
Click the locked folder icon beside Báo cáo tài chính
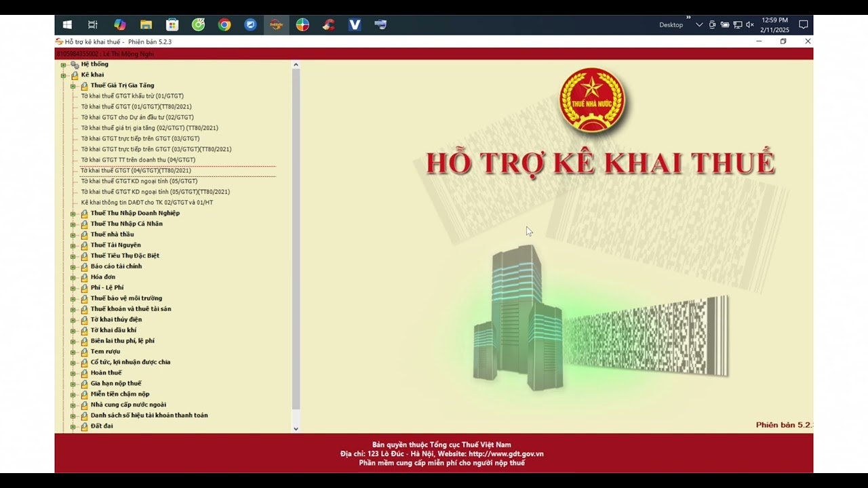click(x=84, y=266)
